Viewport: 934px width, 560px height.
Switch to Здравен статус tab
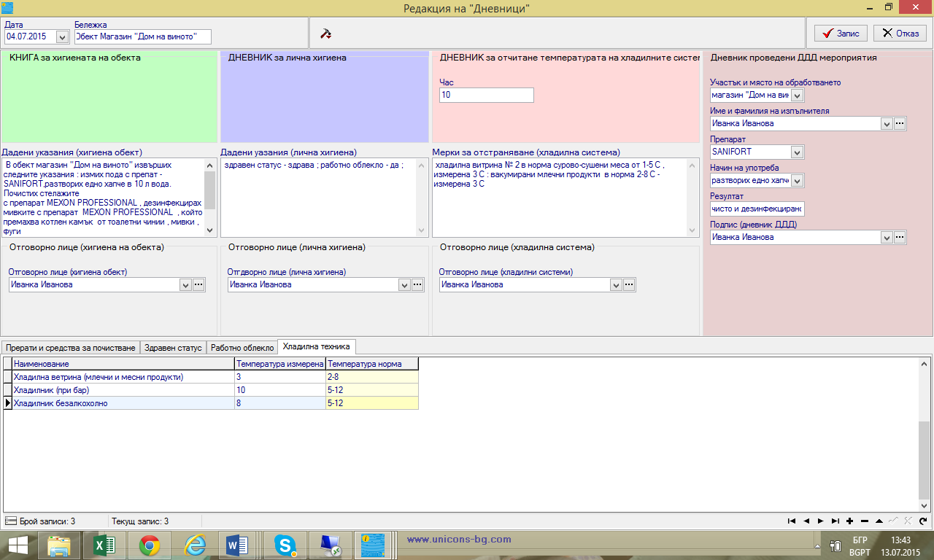(x=173, y=348)
